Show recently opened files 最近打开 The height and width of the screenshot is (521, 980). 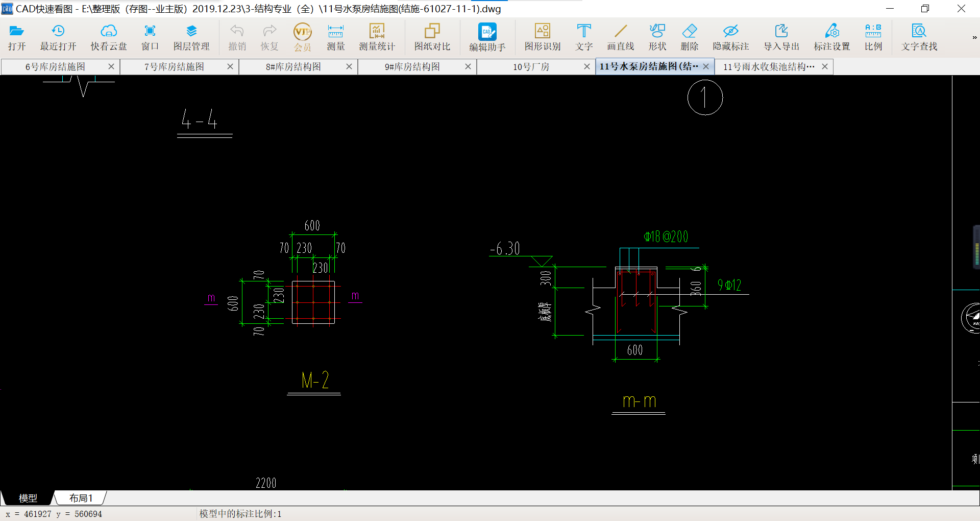click(58, 37)
